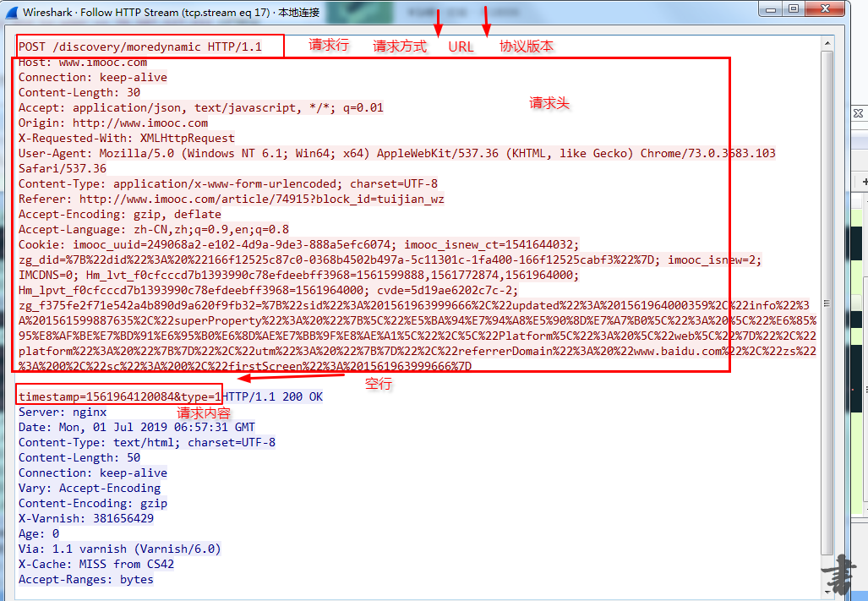868x601 pixels.
Task: Click the Vary: Accept-Encoding line
Action: pyautogui.click(x=89, y=488)
